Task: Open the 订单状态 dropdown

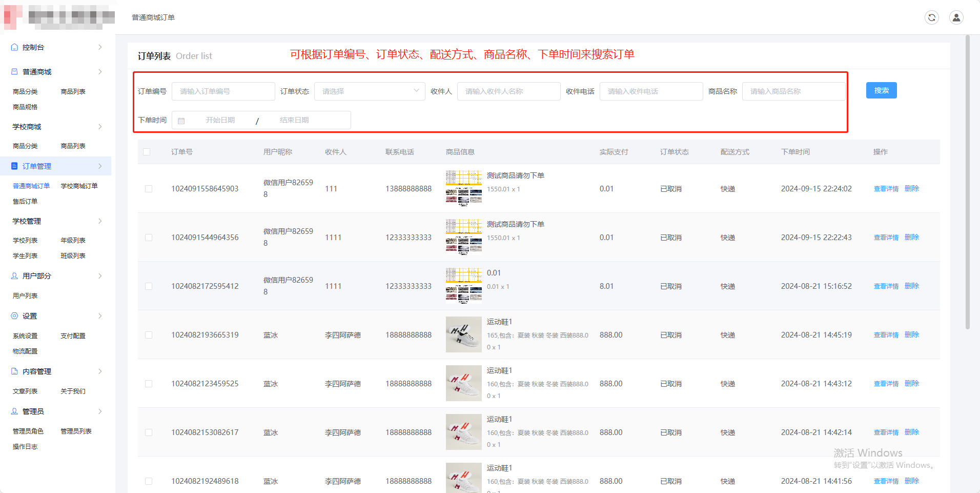Action: 369,91
